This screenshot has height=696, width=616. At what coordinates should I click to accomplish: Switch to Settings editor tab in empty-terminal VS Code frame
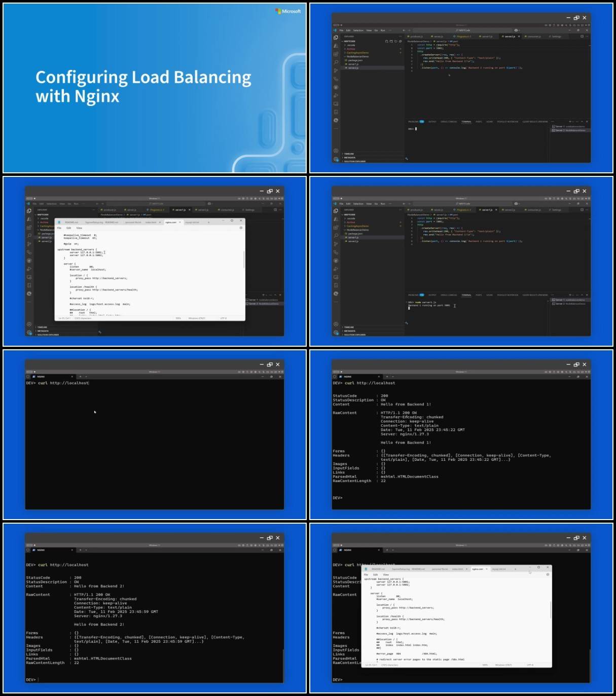[556, 36]
